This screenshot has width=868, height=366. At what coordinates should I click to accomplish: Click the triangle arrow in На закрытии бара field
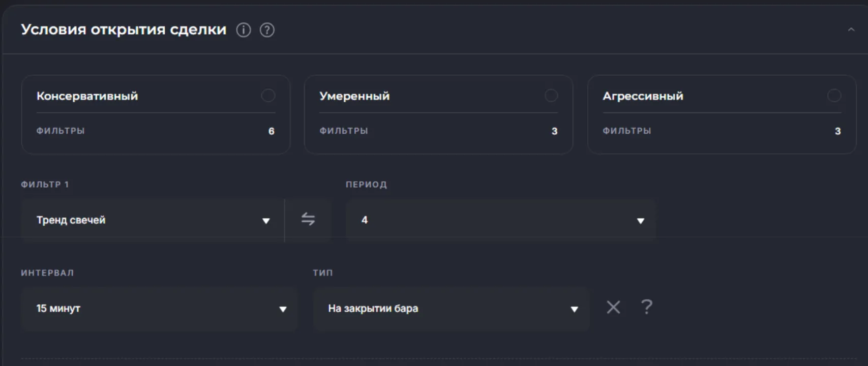(x=574, y=309)
